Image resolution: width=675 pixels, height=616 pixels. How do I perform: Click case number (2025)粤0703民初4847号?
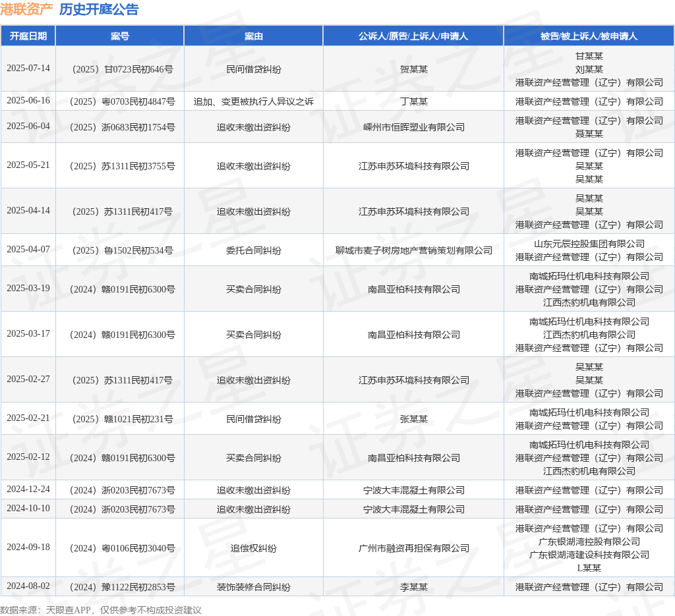122,101
